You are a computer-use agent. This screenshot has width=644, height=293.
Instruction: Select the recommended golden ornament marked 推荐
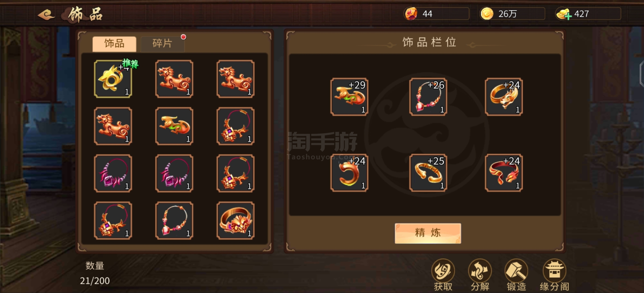113,79
